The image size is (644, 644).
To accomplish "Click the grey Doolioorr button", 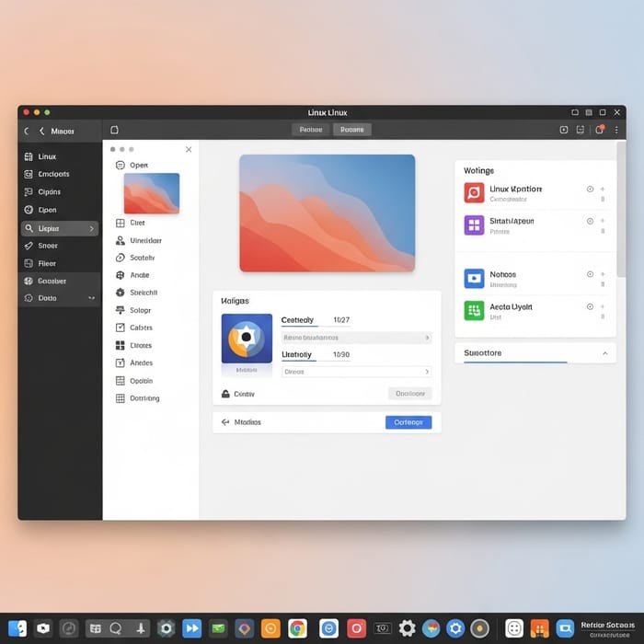I will [410, 394].
